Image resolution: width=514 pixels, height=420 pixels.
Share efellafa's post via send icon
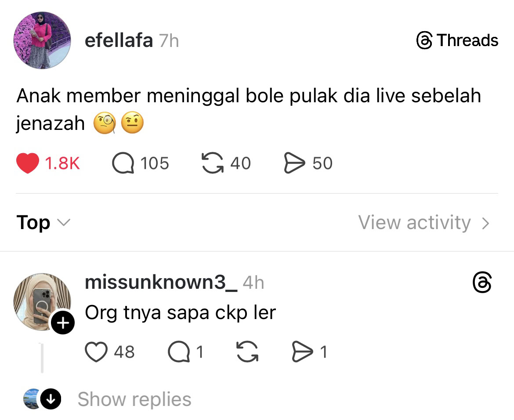coord(294,163)
